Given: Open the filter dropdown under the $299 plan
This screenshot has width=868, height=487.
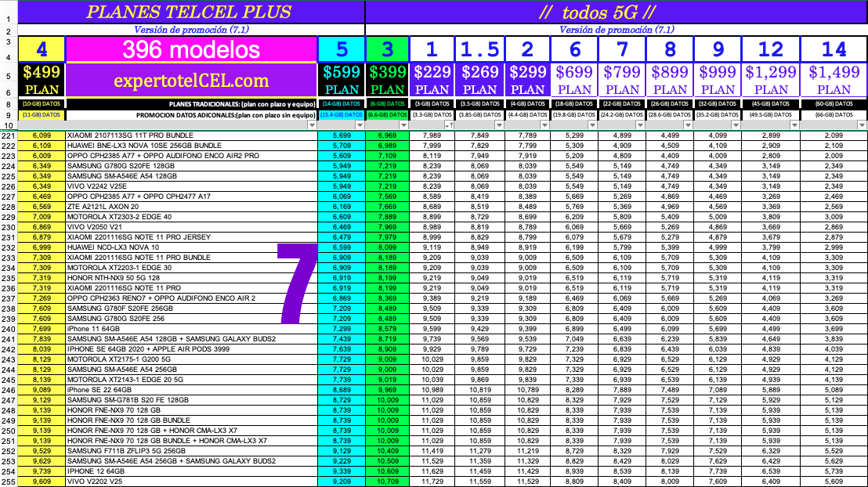Looking at the screenshot, I should point(544,125).
